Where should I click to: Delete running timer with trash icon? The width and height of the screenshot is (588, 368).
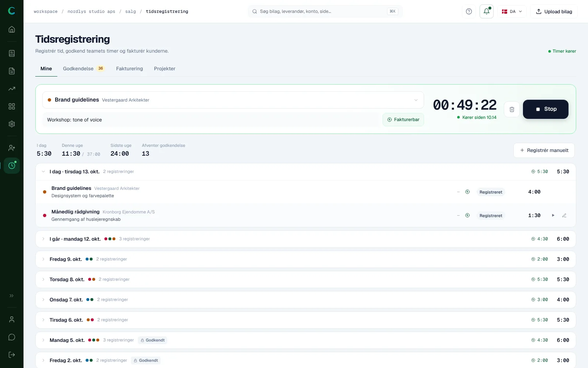512,109
